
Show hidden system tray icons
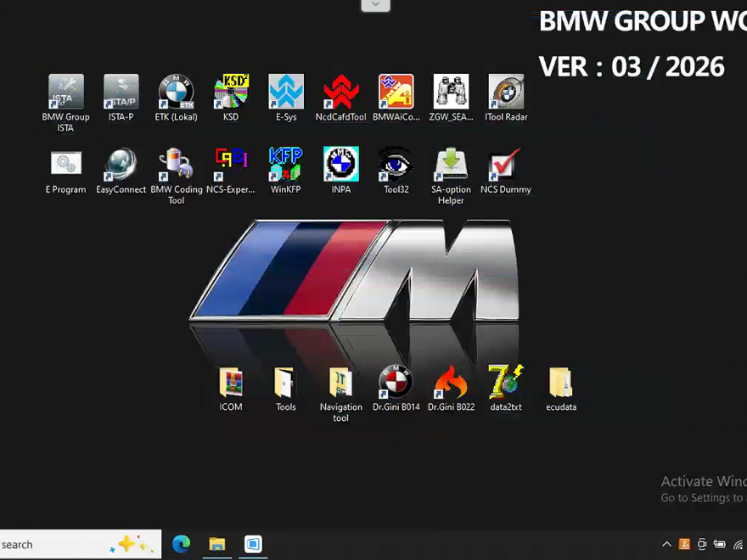tap(666, 545)
